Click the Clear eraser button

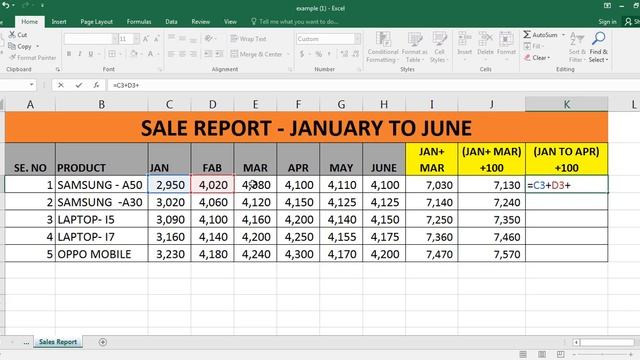coord(537,58)
